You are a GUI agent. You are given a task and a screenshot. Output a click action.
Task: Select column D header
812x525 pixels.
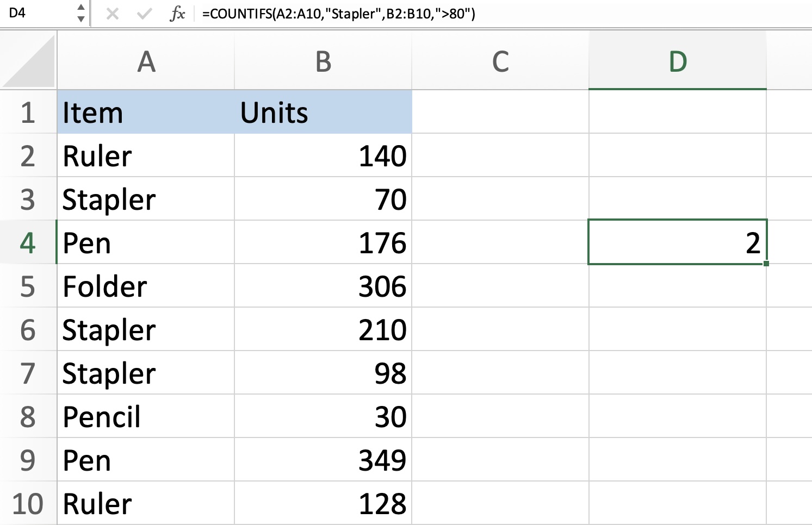(678, 61)
